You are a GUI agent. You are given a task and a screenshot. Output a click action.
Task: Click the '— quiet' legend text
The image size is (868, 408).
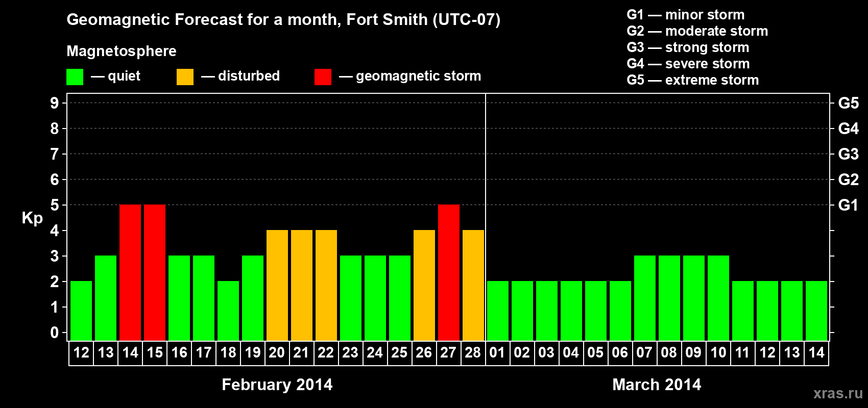pos(115,76)
